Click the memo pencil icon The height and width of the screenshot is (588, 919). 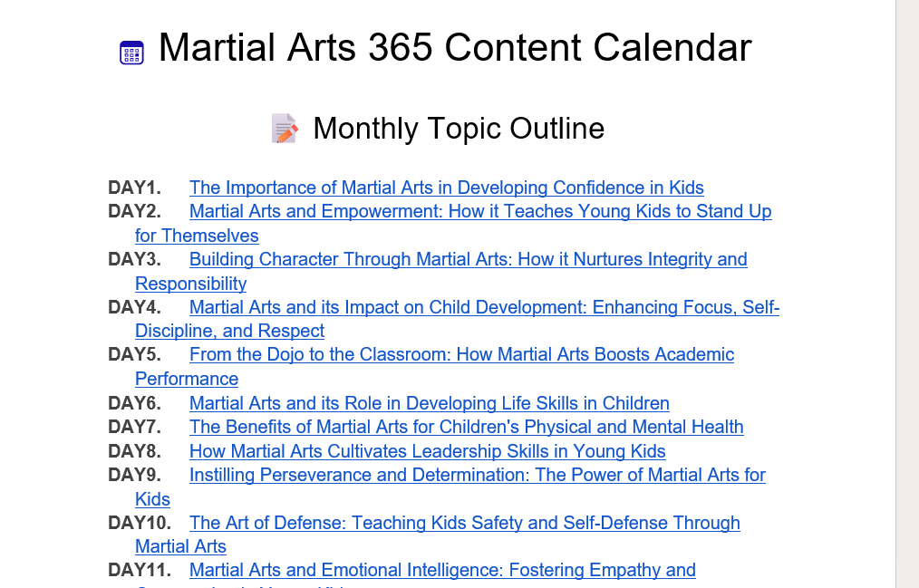click(x=285, y=129)
